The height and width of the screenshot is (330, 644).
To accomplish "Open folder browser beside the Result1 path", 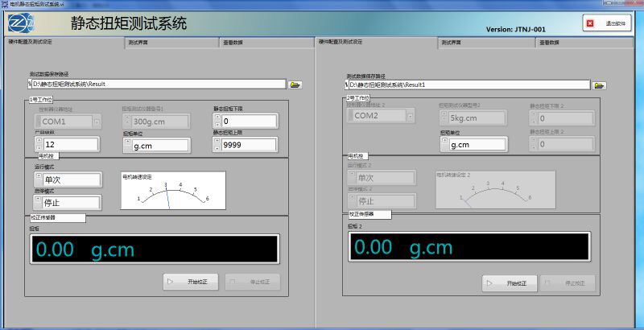I will tap(599, 85).
